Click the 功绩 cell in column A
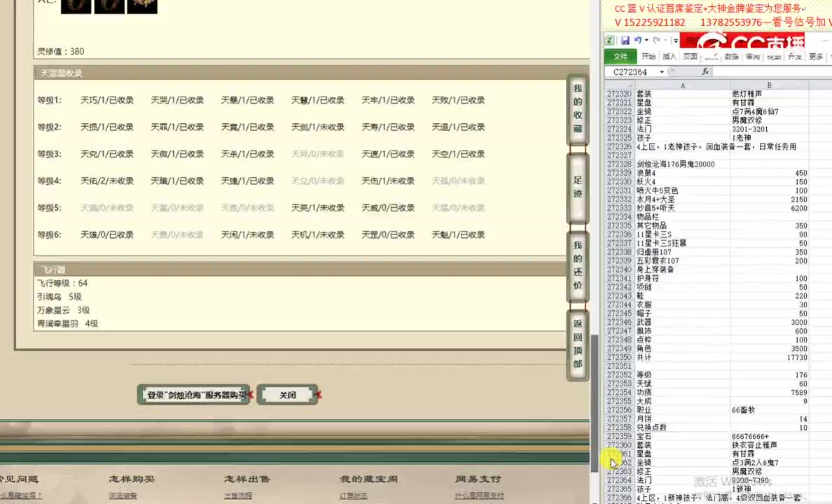 pyautogui.click(x=682, y=392)
